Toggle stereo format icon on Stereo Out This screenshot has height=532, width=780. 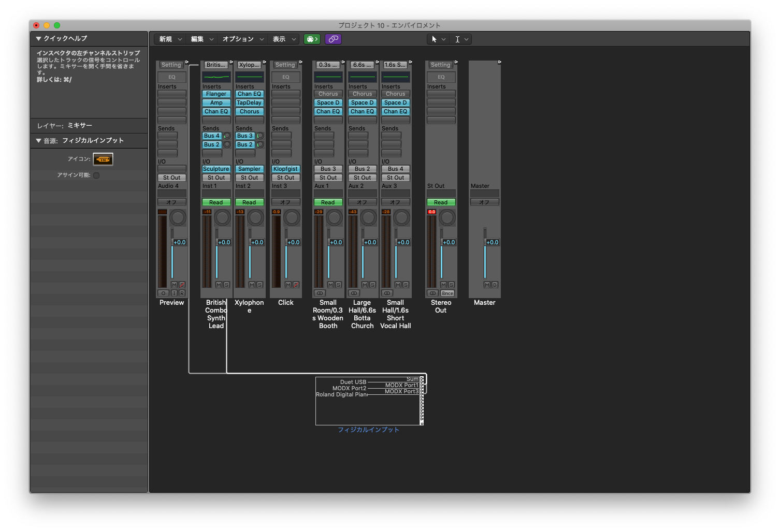pyautogui.click(x=432, y=293)
